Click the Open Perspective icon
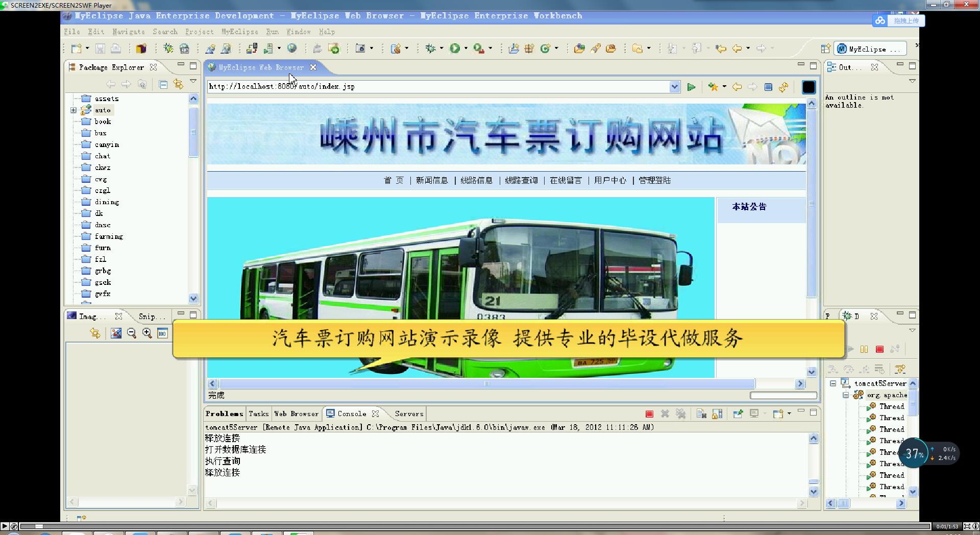This screenshot has height=535, width=980. pos(825,49)
